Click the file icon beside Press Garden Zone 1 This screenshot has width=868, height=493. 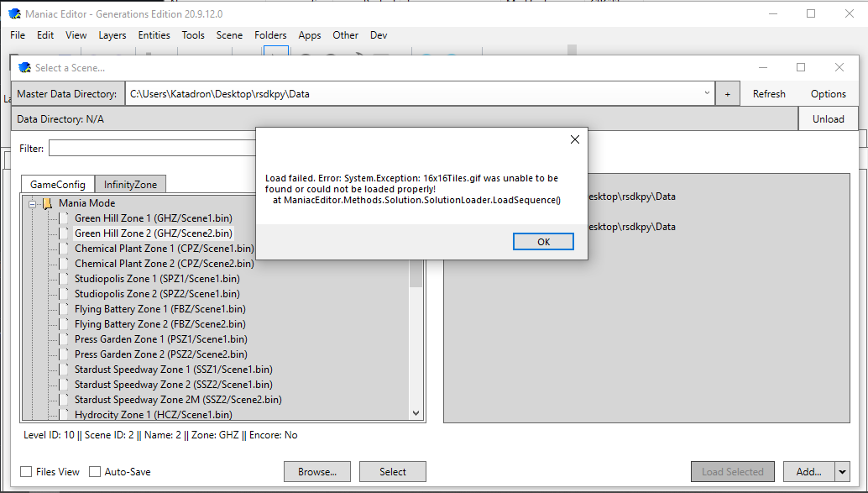pos(64,338)
